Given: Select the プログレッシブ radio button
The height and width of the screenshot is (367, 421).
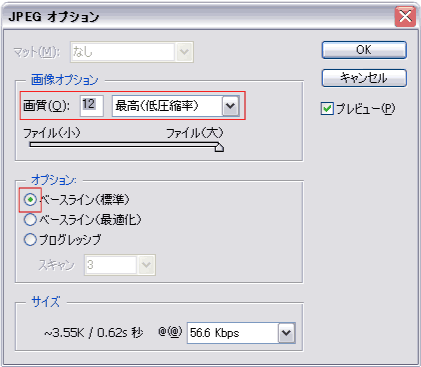Looking at the screenshot, I should pyautogui.click(x=30, y=240).
